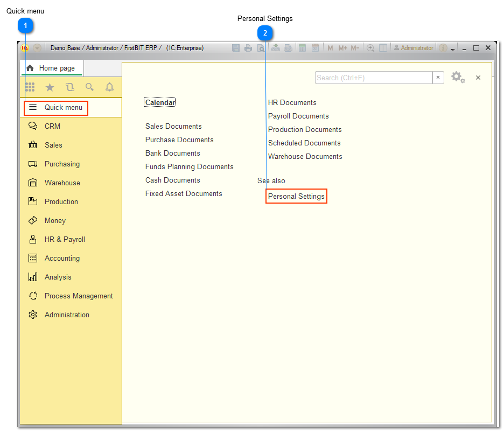Open Personal Settings link
This screenshot has width=504, height=432.
click(296, 197)
